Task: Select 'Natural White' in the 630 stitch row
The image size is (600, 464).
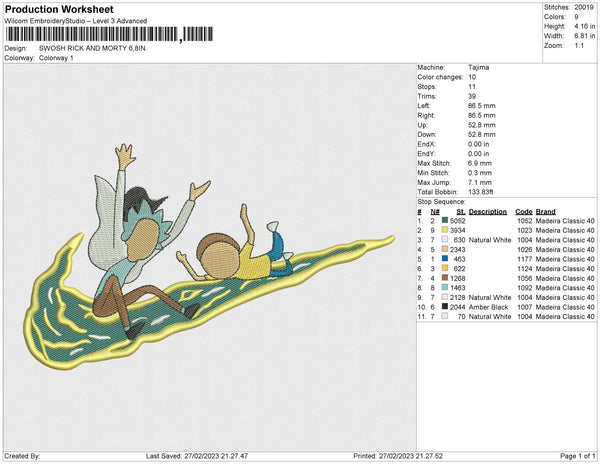Action: tap(490, 240)
